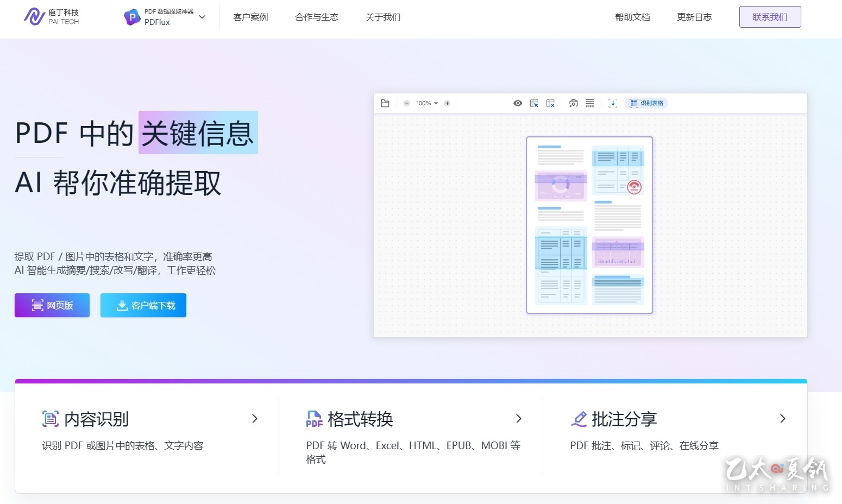The height and width of the screenshot is (504, 842).
Task: Click the screenshot capture camera icon
Action: tap(573, 103)
